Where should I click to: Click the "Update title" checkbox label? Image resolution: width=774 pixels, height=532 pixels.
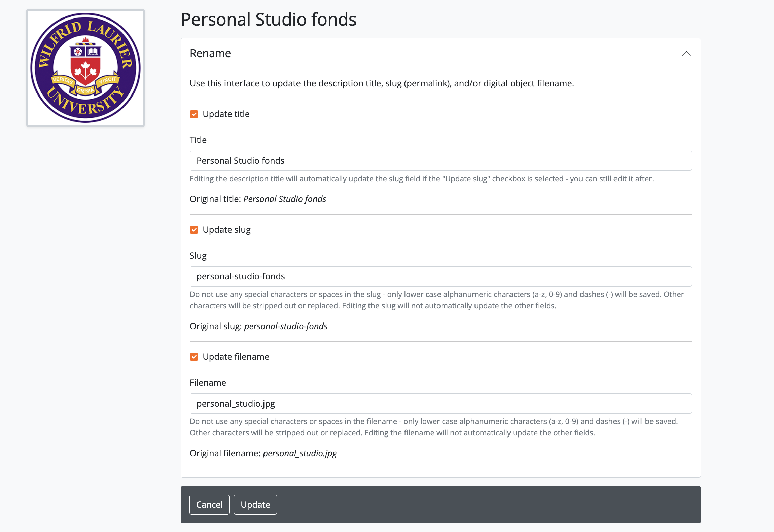pyautogui.click(x=226, y=114)
